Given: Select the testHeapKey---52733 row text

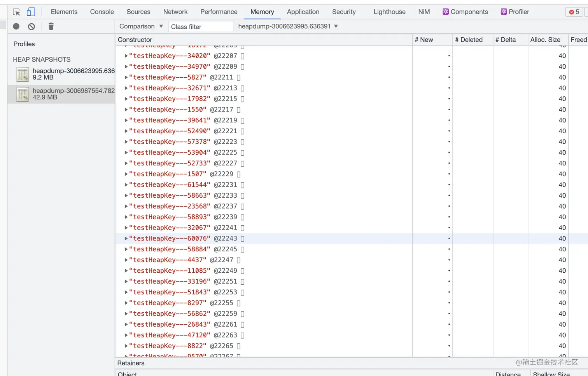Looking at the screenshot, I should (170, 164).
